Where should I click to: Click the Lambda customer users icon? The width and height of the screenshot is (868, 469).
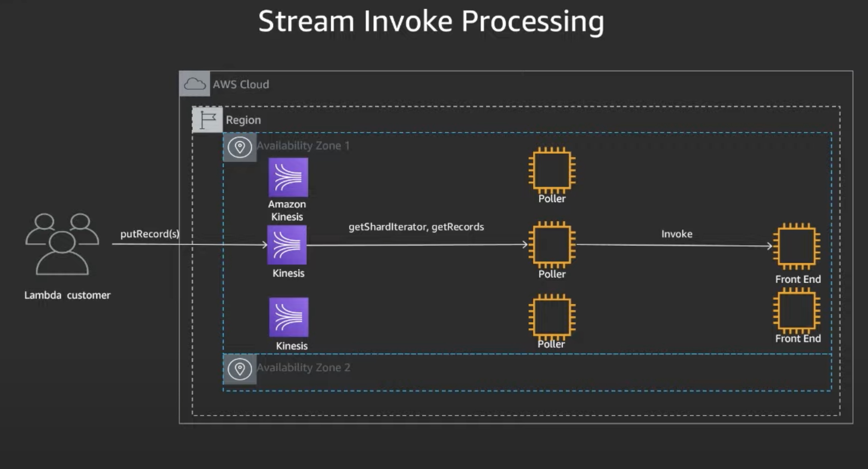coord(62,244)
